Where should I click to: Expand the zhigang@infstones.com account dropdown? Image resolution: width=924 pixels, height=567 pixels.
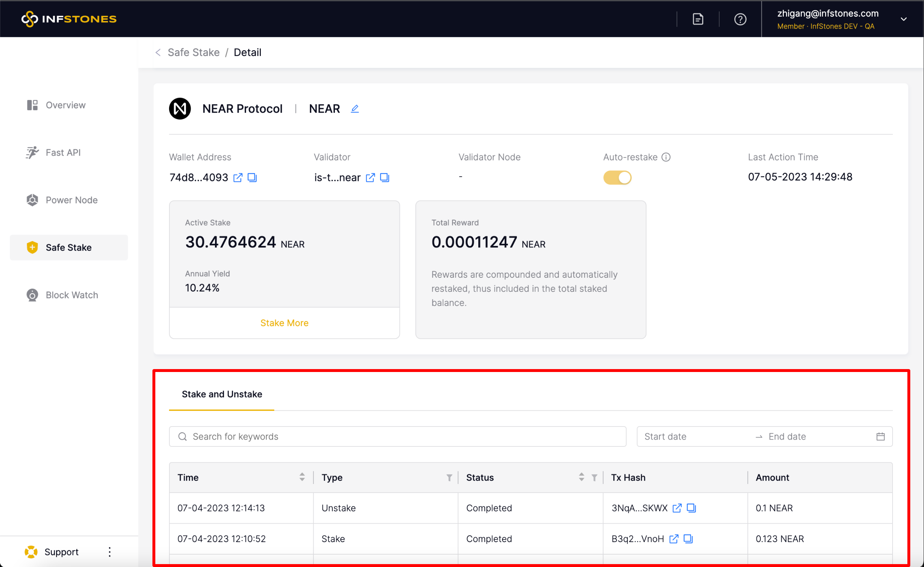tap(903, 19)
